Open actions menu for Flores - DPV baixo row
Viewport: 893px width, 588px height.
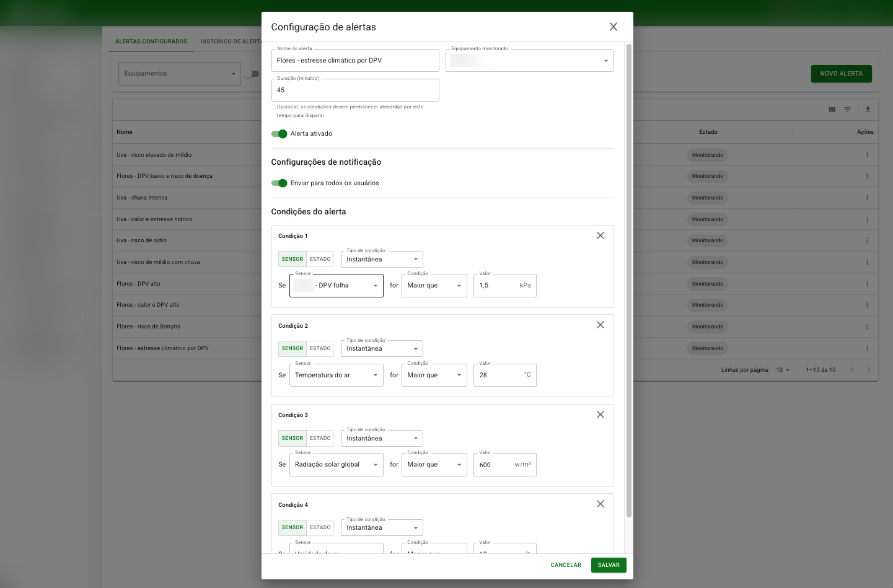tap(867, 176)
